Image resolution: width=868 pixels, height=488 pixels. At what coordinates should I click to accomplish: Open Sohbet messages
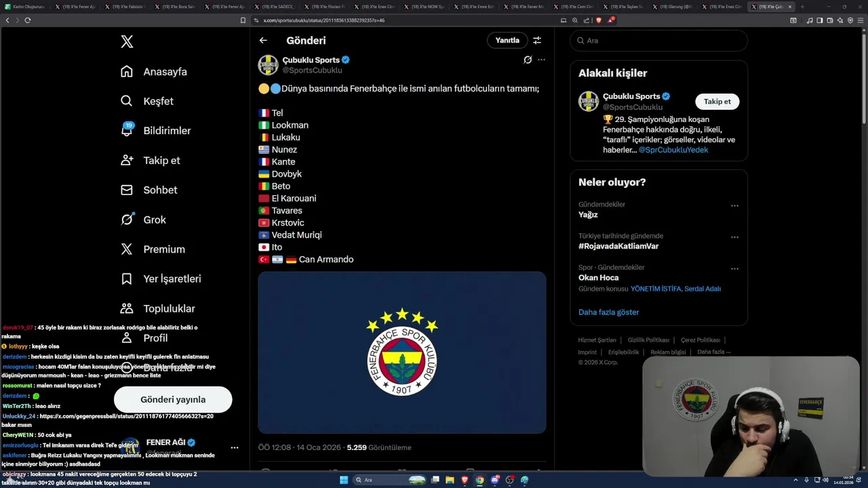149,190
